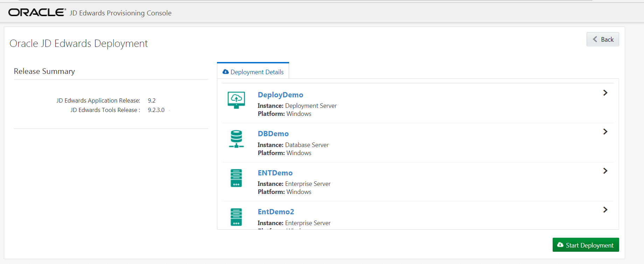The height and width of the screenshot is (264, 644).
Task: Click the JD Edwards Tools Release label
Action: coord(105,110)
